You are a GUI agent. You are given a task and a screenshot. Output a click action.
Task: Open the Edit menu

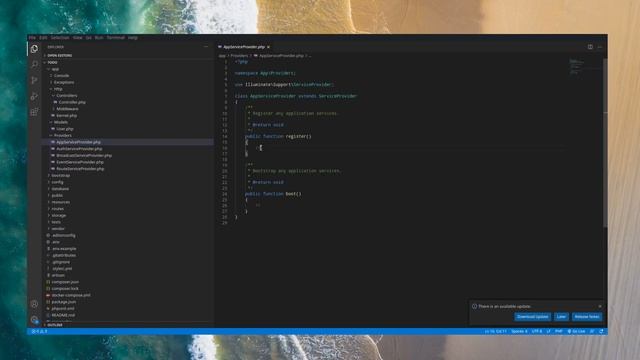coord(43,38)
